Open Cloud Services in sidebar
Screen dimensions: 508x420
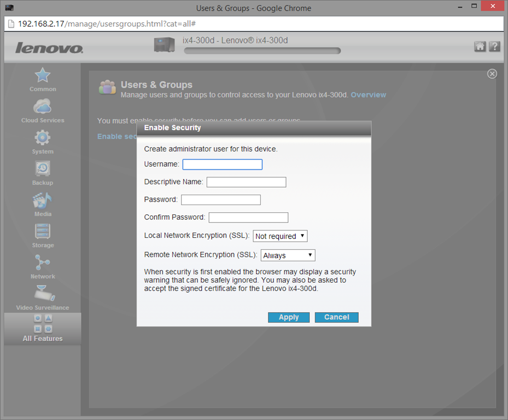click(x=43, y=107)
